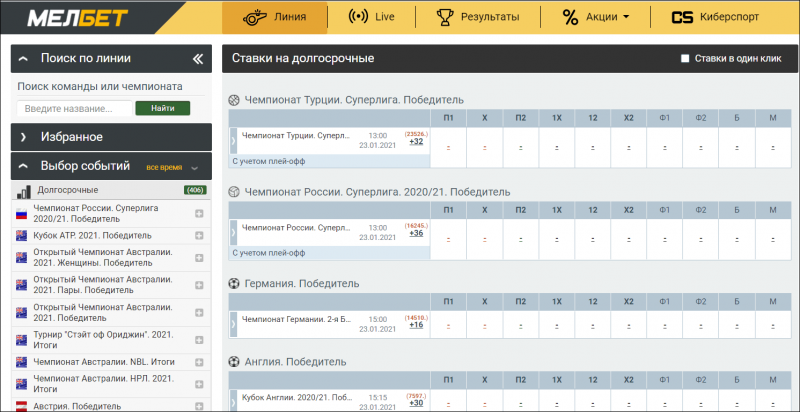Image resolution: width=800 pixels, height=412 pixels.
Task: Add Чемпионат Австралии NBL plus icon
Action: pos(199,362)
